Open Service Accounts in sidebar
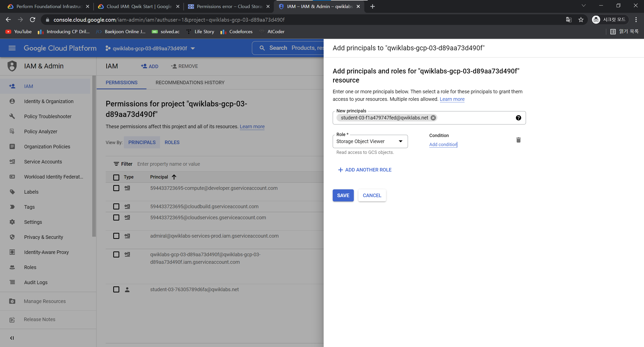Viewport: 644px width, 347px height. 43,162
